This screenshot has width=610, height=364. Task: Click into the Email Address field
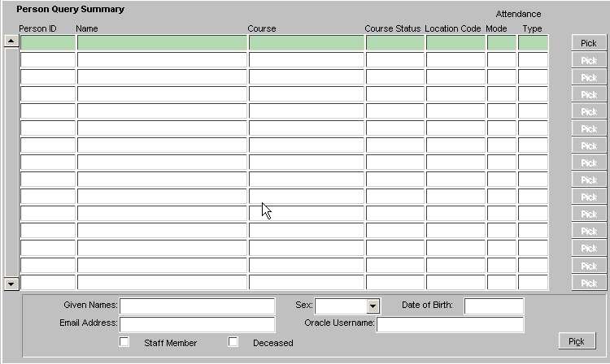coord(197,324)
